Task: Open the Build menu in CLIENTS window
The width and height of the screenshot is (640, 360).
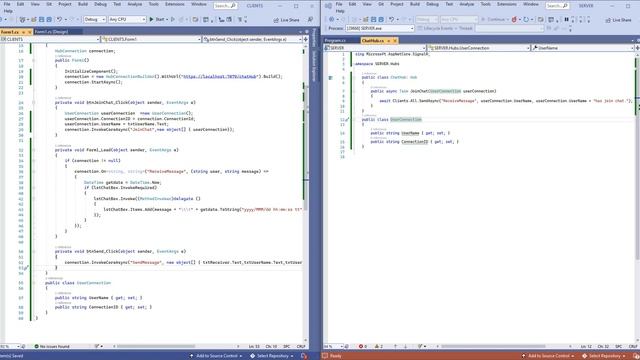Action: coord(83,4)
